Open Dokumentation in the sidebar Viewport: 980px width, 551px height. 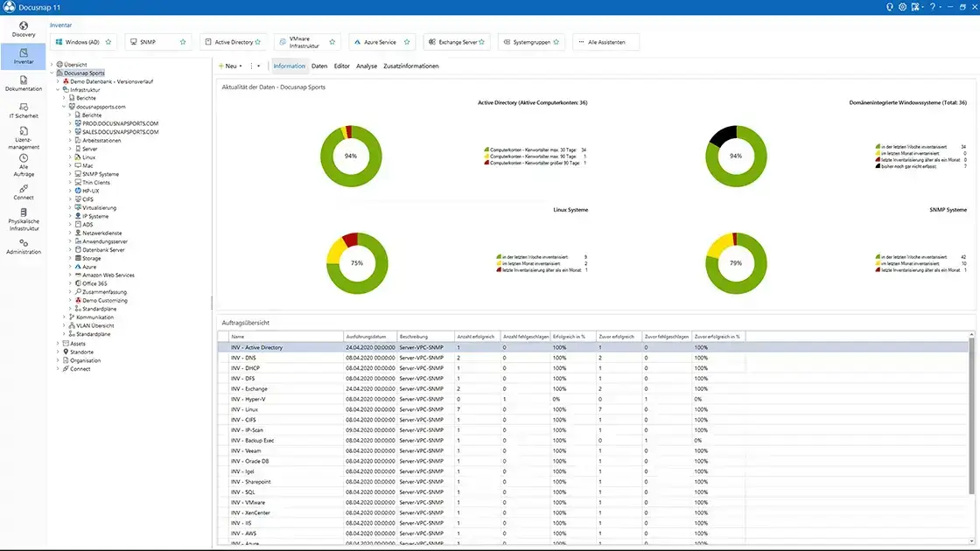pos(23,84)
